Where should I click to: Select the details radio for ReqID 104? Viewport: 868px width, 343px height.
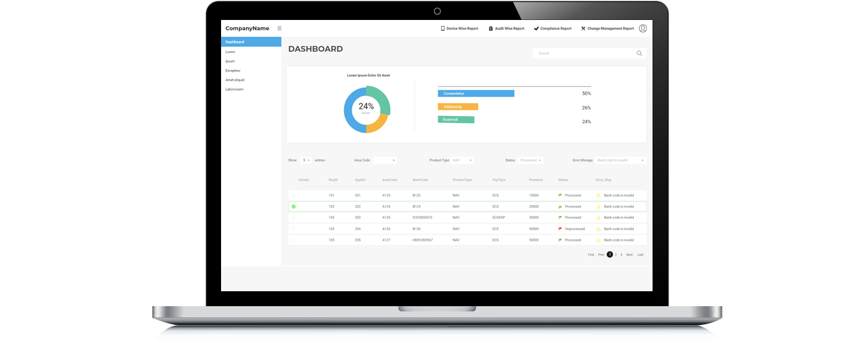point(293,229)
